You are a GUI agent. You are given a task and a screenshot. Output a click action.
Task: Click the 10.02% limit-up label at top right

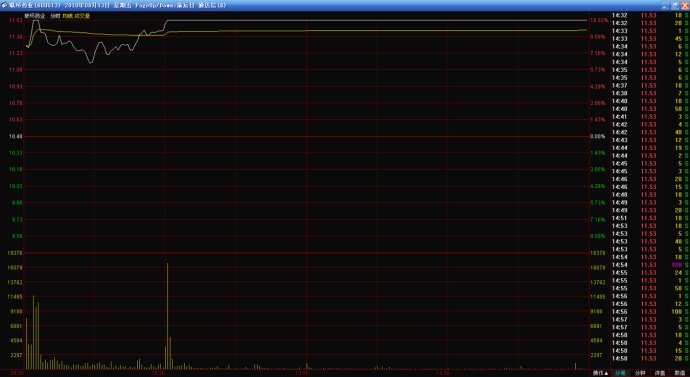click(599, 20)
